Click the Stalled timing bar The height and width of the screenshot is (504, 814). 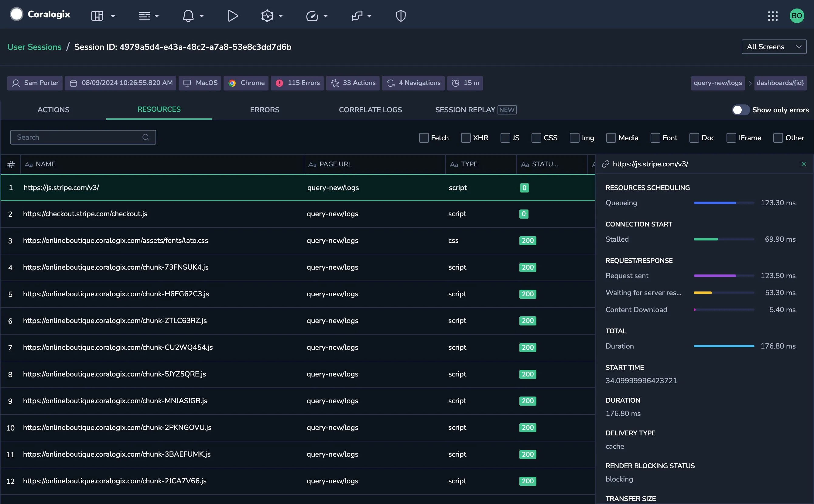click(723, 239)
